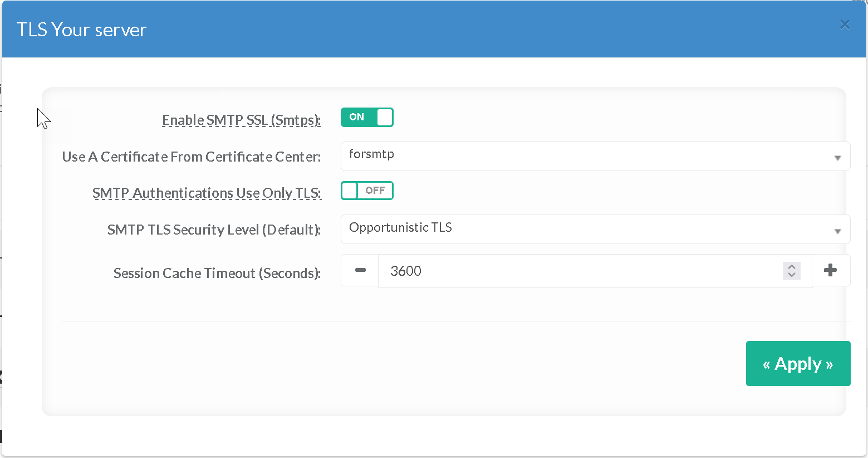This screenshot has width=868, height=458.
Task: Open the forsmtp certificate dropdown
Action: coord(585,156)
